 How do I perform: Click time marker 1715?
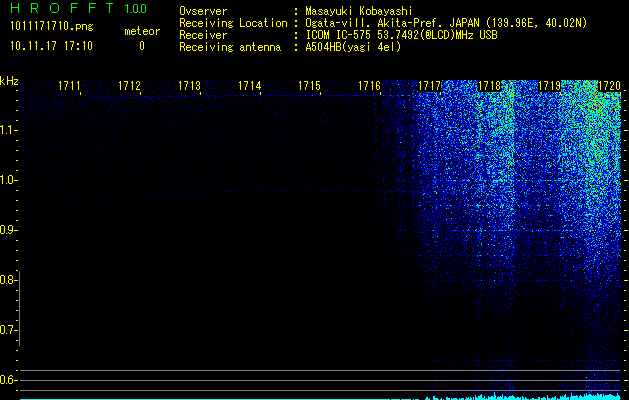pos(309,86)
